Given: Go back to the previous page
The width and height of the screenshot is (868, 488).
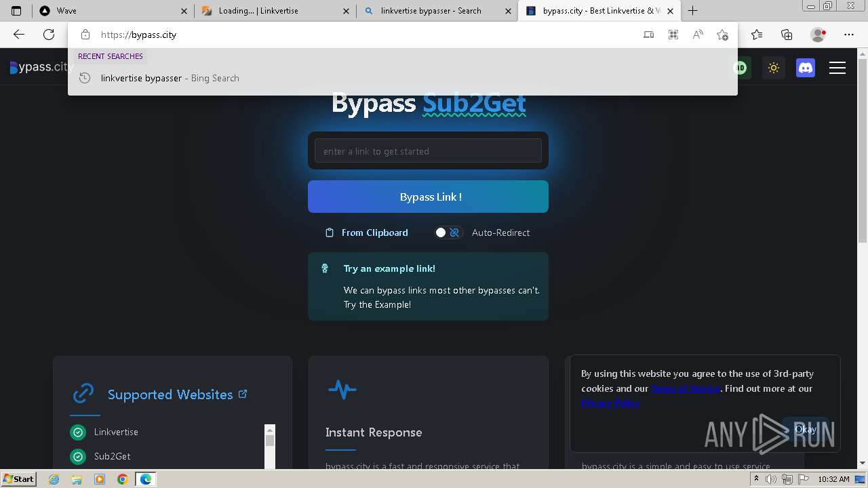Looking at the screenshot, I should (x=19, y=35).
